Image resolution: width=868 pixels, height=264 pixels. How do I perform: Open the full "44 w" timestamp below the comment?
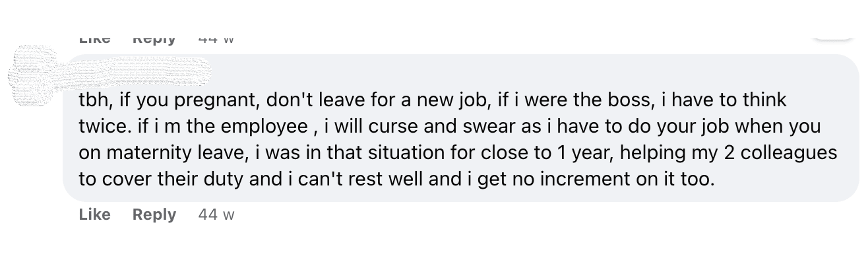coord(216,214)
